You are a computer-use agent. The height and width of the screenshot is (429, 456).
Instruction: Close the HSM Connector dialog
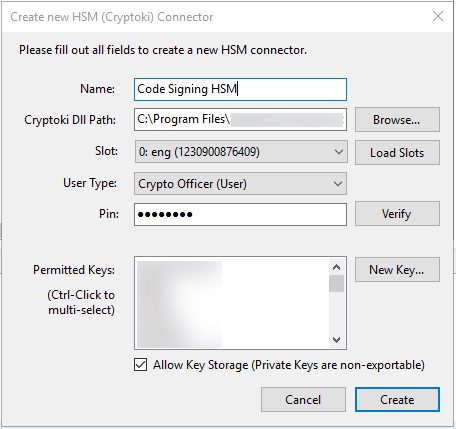click(438, 16)
